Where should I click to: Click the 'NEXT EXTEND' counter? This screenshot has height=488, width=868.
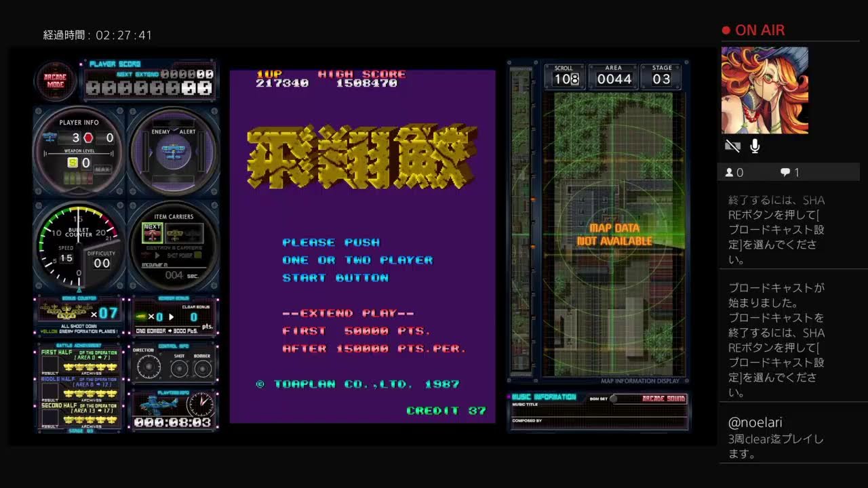click(x=165, y=74)
